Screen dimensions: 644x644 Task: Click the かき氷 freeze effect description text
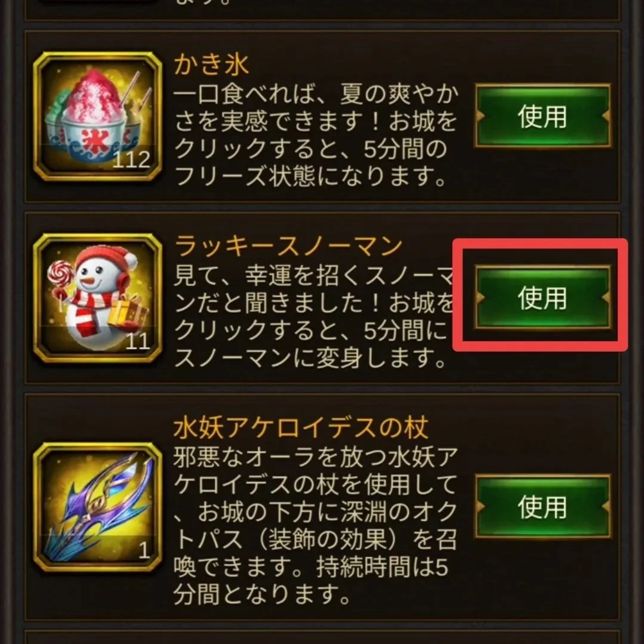coord(315,135)
